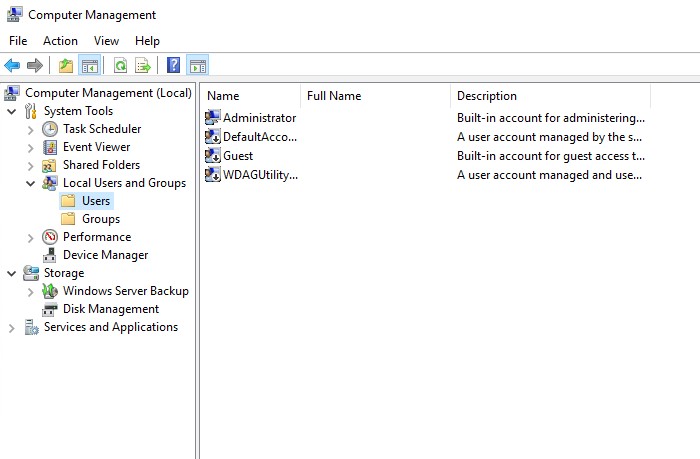Viewport: 700px width, 459px height.
Task: Toggle the Show/Hide Console Tree icon
Action: pyautogui.click(x=89, y=66)
